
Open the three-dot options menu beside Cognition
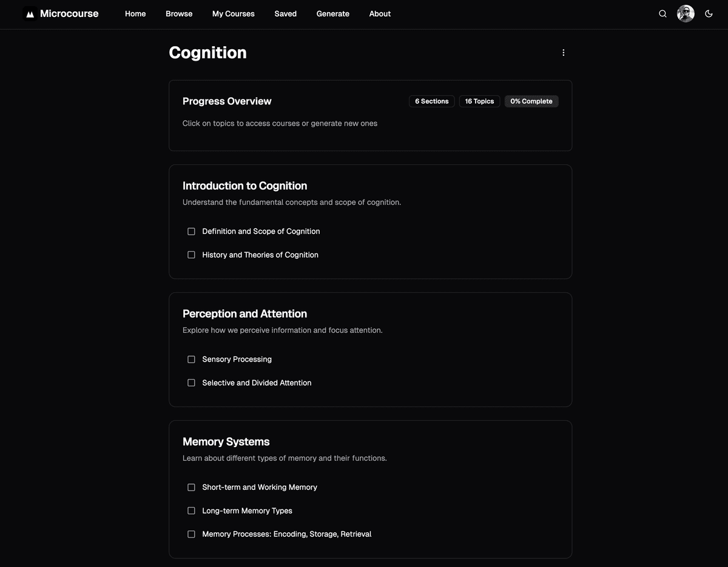tap(563, 53)
